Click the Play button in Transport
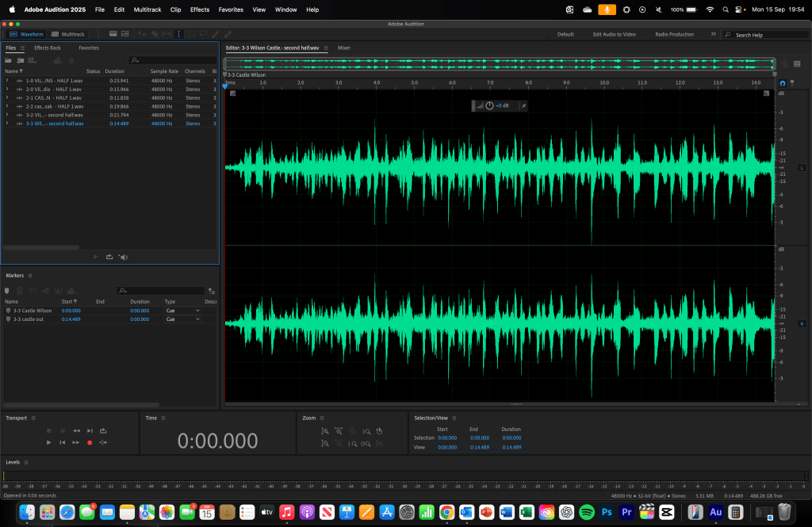This screenshot has height=527, width=812. point(49,442)
